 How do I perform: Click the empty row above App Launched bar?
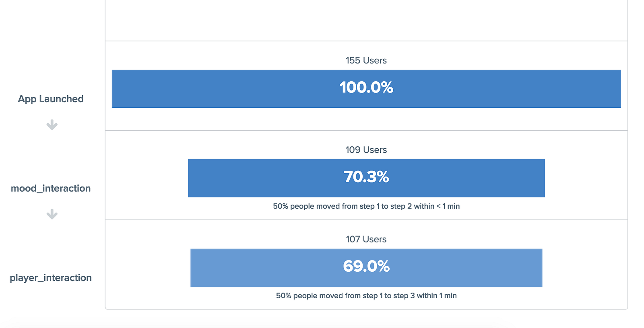point(366,20)
